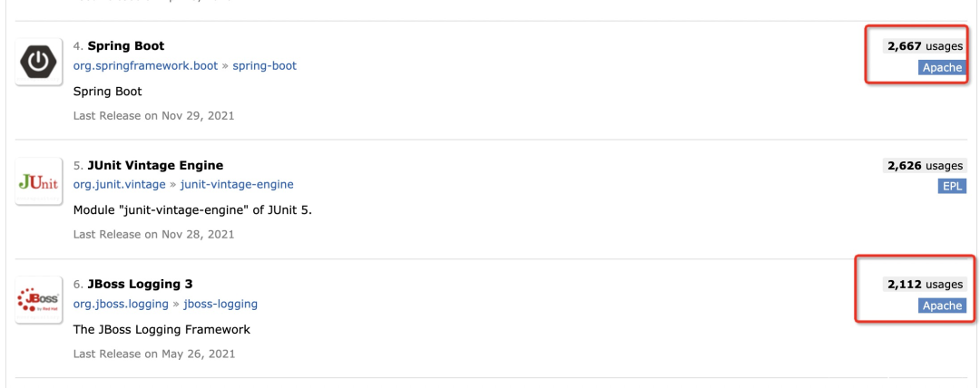980x388 pixels.
Task: Open the org.jboss.logging group link
Action: (121, 304)
